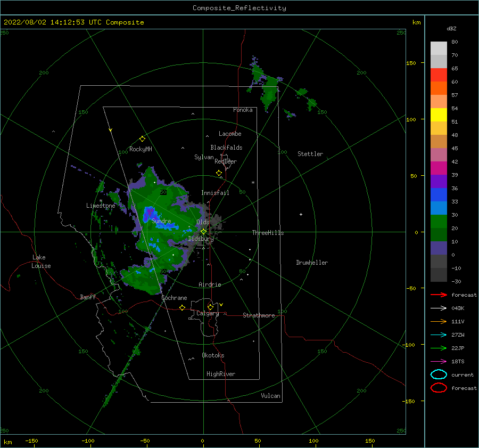Screen dimensions: 479x448
Task: Click the dBZ legend heading
Action: coord(451,28)
